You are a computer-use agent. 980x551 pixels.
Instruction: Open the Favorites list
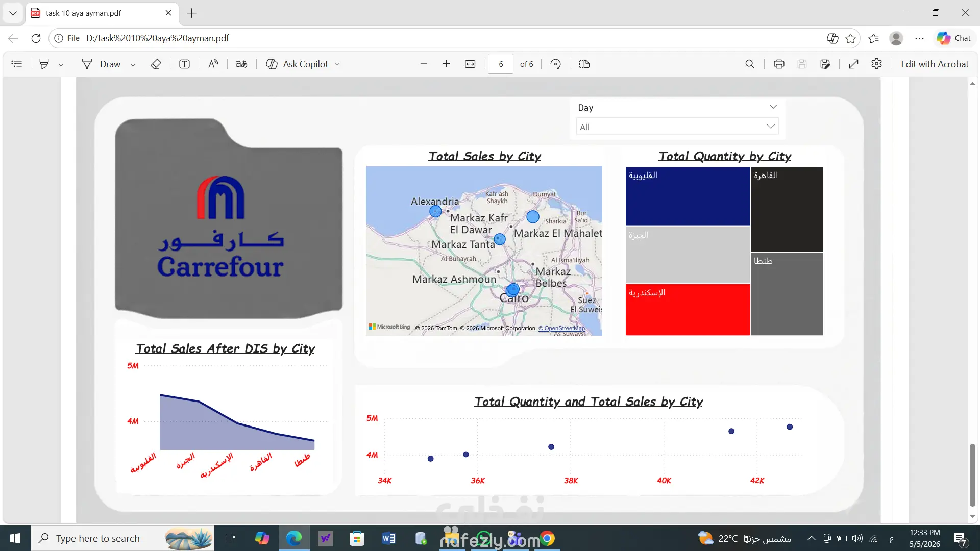[873, 38]
